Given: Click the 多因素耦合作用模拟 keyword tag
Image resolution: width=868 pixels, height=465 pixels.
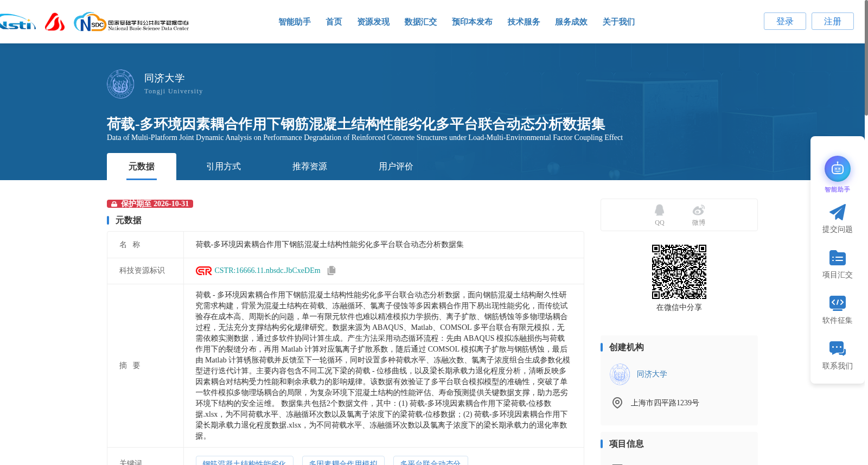Looking at the screenshot, I should (x=343, y=461).
